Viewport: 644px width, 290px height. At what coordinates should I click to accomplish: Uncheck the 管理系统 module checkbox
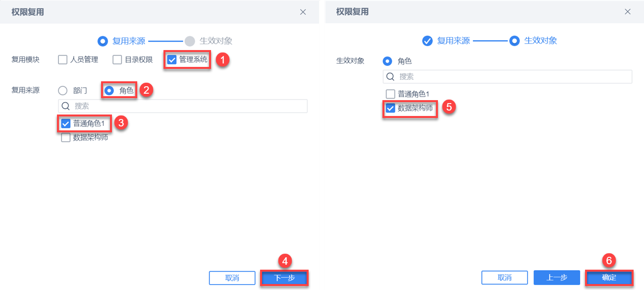coord(171,60)
